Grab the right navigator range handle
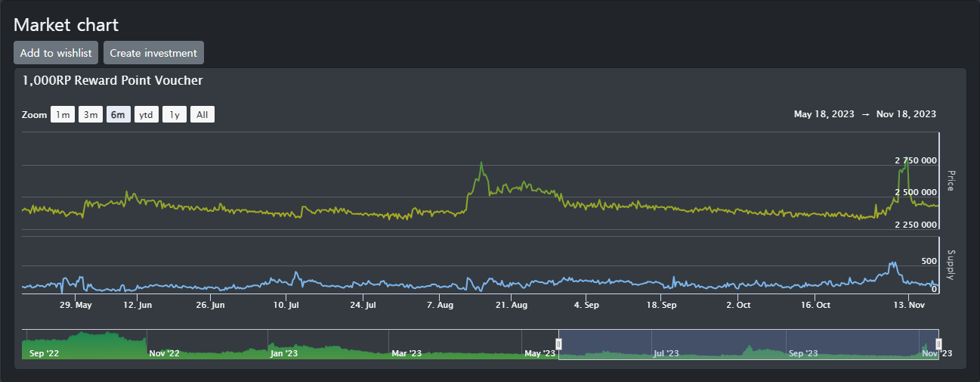The width and height of the screenshot is (980, 382). [938, 344]
